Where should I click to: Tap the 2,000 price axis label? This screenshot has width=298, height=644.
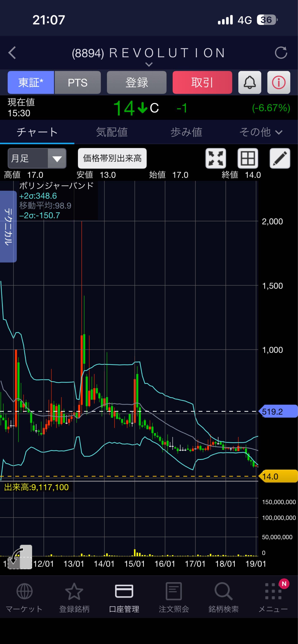pyautogui.click(x=272, y=221)
